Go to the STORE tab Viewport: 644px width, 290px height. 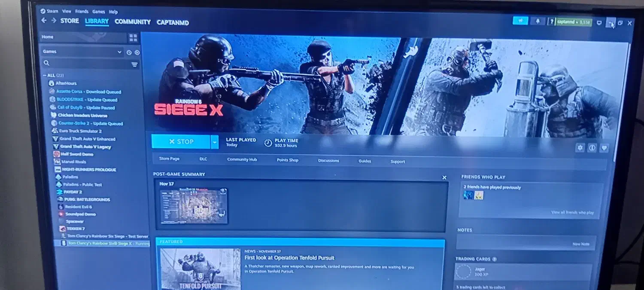[70, 21]
